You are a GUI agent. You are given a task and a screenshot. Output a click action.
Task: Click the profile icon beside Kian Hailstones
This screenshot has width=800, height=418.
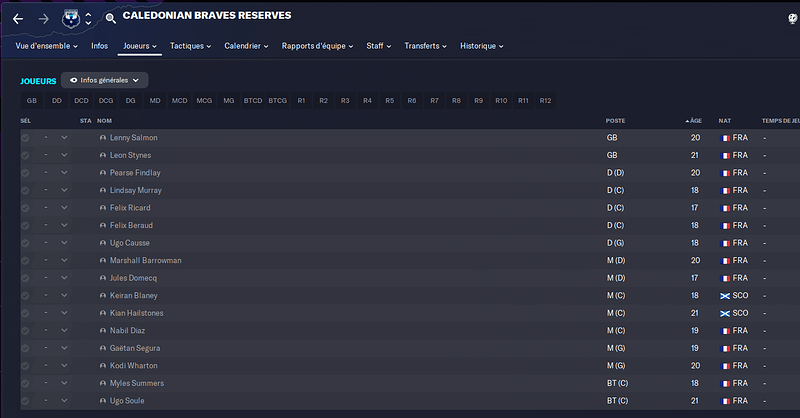pos(103,313)
